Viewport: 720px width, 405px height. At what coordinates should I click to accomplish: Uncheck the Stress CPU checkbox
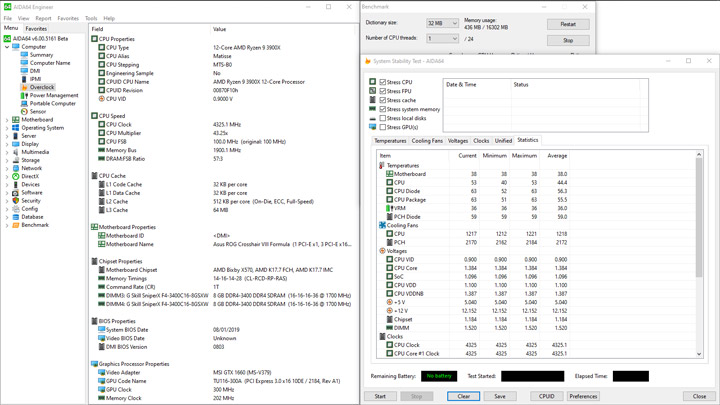(382, 82)
